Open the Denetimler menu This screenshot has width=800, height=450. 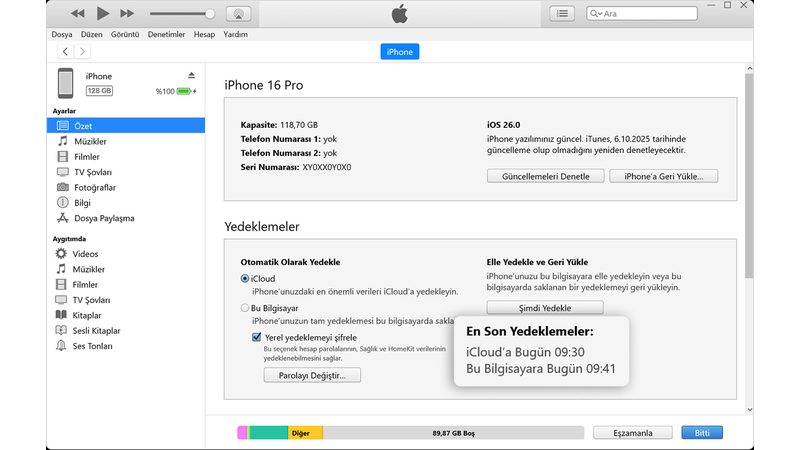click(166, 34)
